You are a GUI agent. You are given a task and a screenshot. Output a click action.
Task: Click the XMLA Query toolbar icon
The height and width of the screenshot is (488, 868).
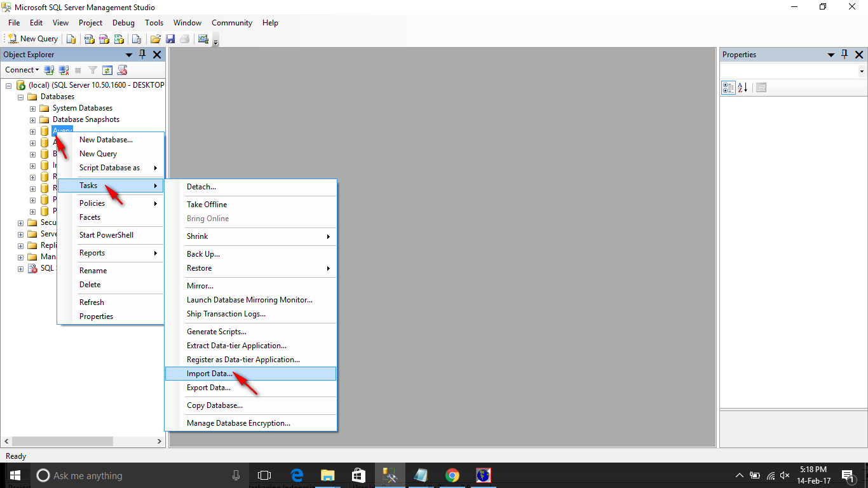coord(119,39)
